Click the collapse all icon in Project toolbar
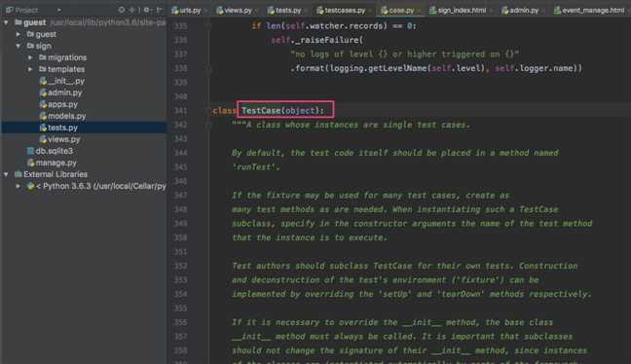Image resolution: width=631 pixels, height=364 pixels. point(131,10)
